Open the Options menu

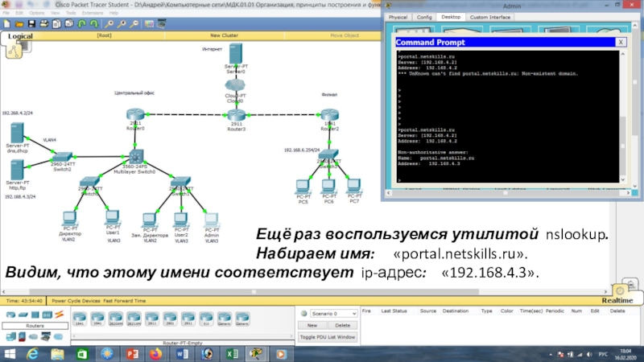pos(37,13)
